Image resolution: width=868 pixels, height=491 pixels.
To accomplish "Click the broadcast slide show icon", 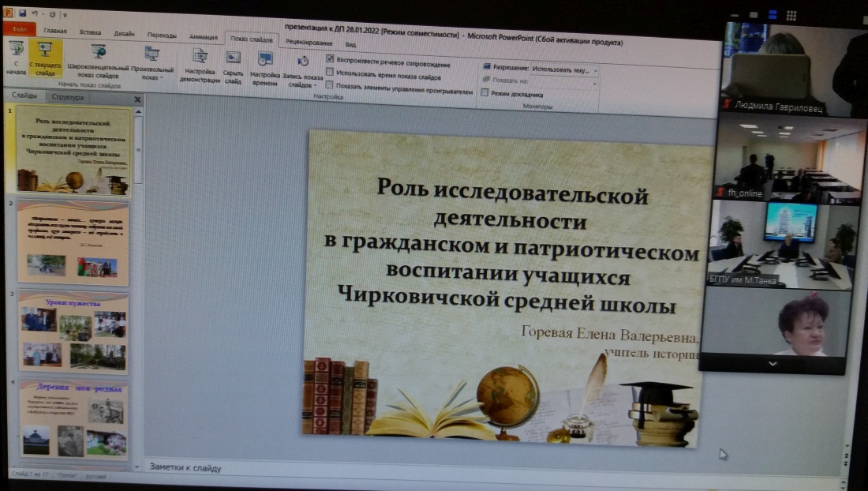I will coord(98,54).
